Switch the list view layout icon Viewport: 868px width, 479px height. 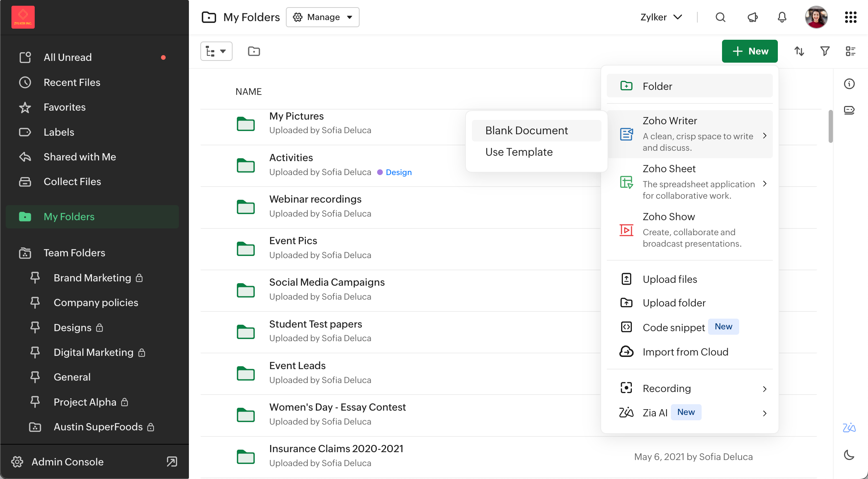click(x=850, y=51)
